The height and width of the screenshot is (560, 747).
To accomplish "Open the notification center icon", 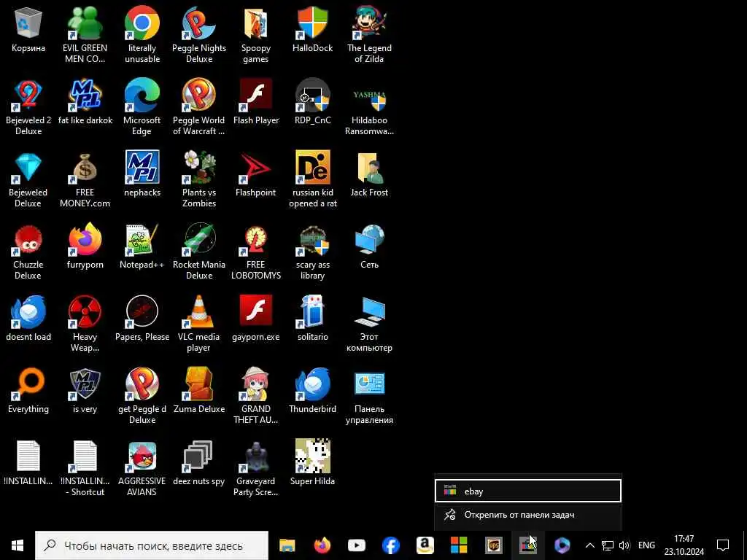I will (723, 545).
